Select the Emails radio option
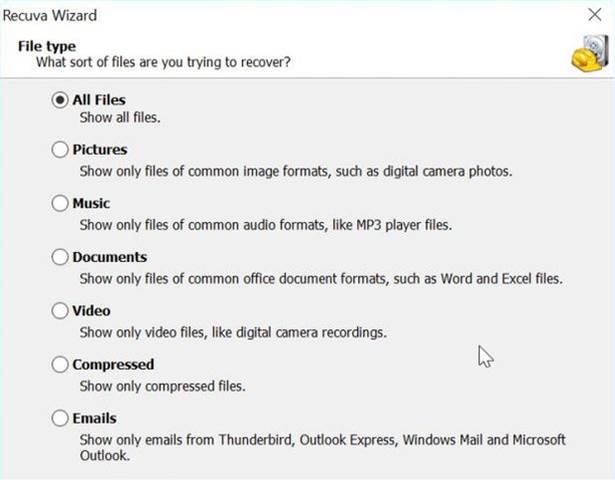Screen dimensions: 615x480 tap(60, 419)
